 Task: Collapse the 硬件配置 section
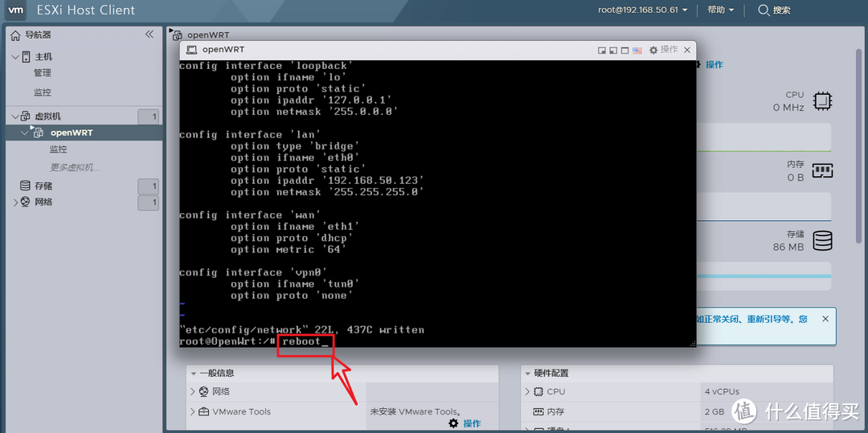527,374
